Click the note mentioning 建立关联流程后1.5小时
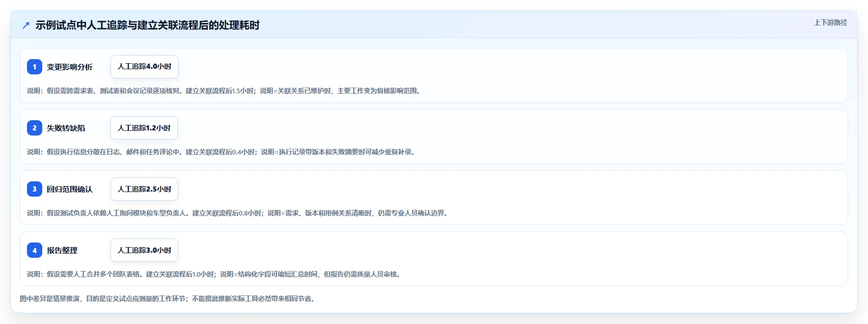This screenshot has width=868, height=324. 225,91
